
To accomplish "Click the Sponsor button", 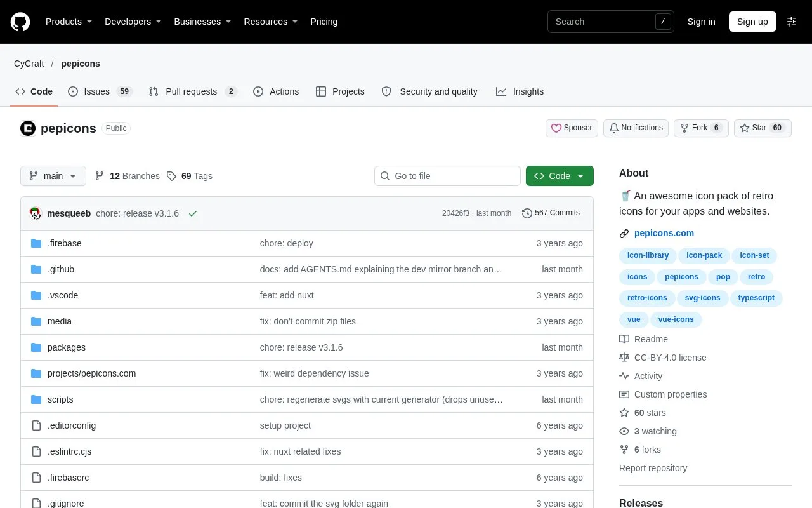I will (x=572, y=128).
